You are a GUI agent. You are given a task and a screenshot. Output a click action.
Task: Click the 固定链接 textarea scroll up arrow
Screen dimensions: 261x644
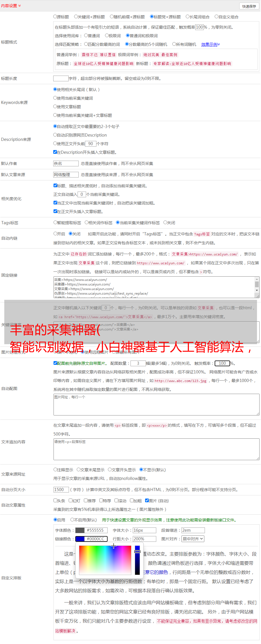[x=257, y=279]
